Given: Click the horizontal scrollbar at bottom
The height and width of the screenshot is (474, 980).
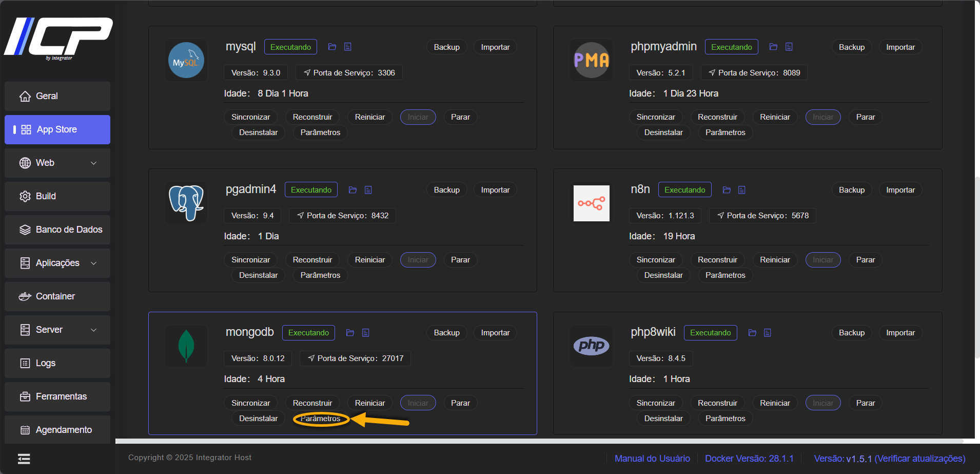Looking at the screenshot, I should 539,441.
